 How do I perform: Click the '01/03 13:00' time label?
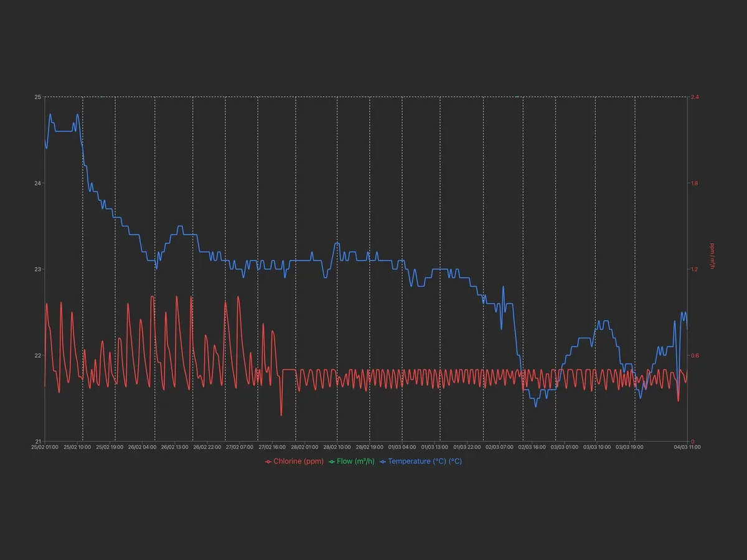[x=434, y=447]
